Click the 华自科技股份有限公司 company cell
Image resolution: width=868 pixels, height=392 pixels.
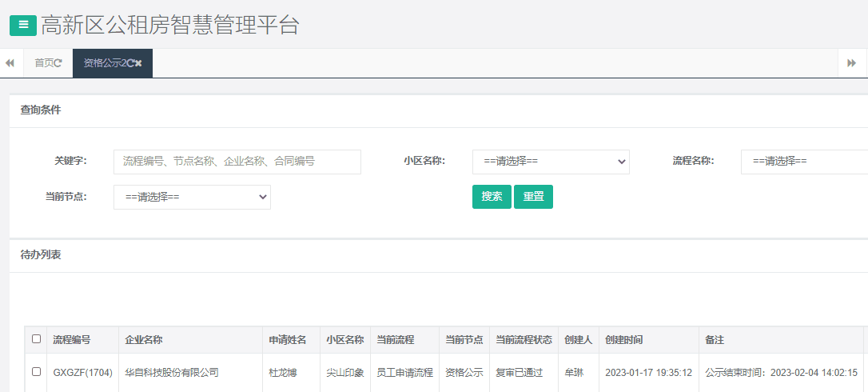[x=172, y=373]
